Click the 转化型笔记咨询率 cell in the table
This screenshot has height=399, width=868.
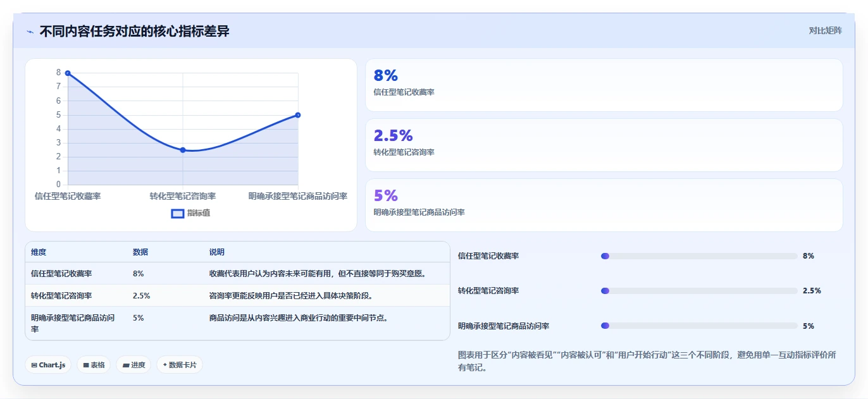(x=61, y=296)
